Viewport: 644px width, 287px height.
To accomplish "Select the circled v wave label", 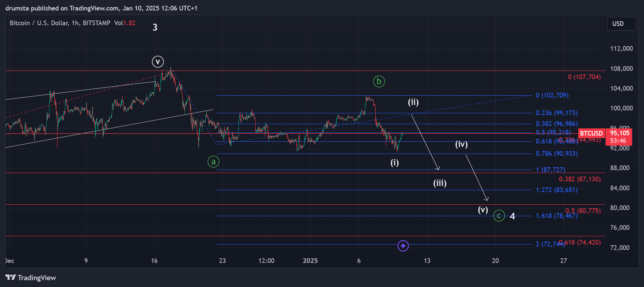I will (x=158, y=62).
